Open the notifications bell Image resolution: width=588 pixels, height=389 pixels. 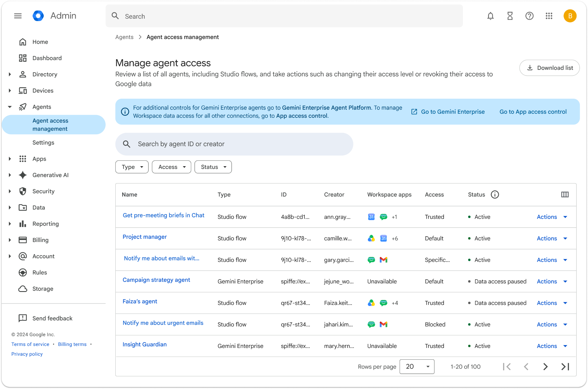[x=490, y=16]
